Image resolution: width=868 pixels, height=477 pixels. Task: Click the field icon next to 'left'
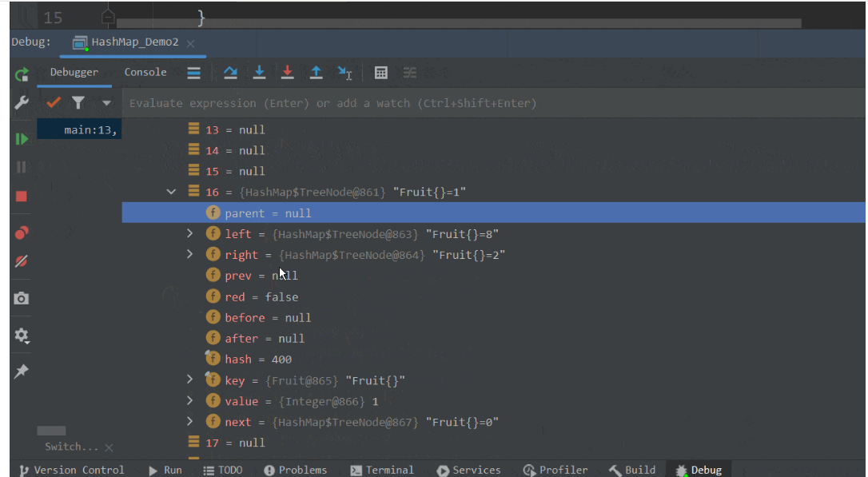213,233
